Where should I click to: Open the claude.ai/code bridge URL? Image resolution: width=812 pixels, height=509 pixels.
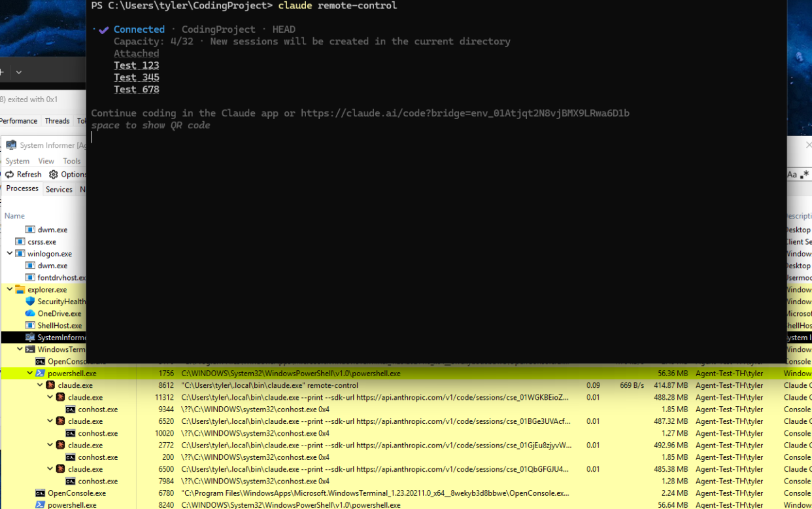(x=465, y=113)
